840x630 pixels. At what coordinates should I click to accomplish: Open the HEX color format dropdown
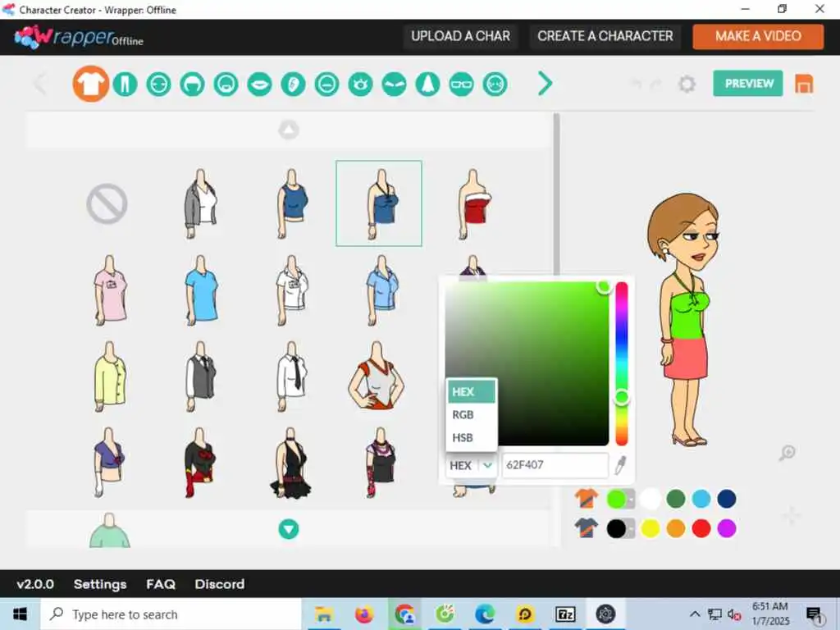point(470,465)
